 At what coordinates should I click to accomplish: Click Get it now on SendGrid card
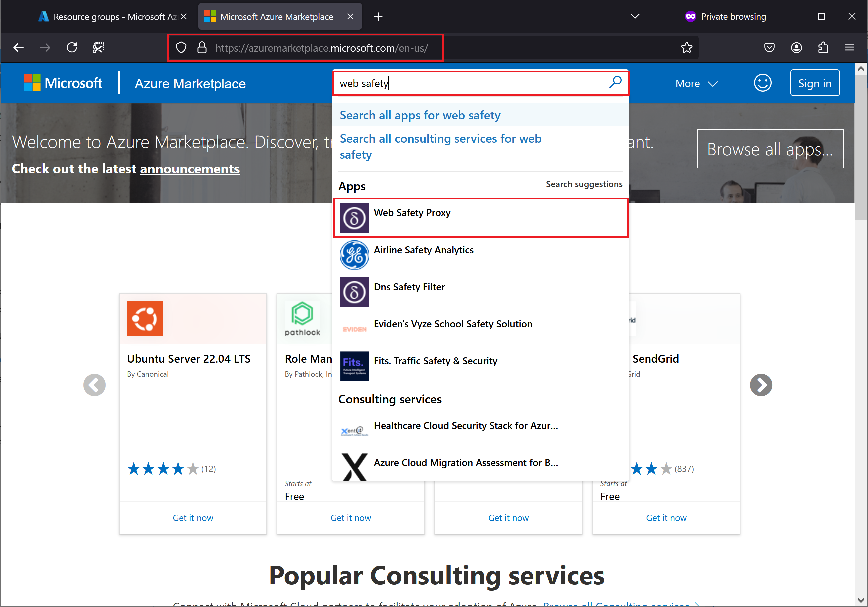pos(666,518)
